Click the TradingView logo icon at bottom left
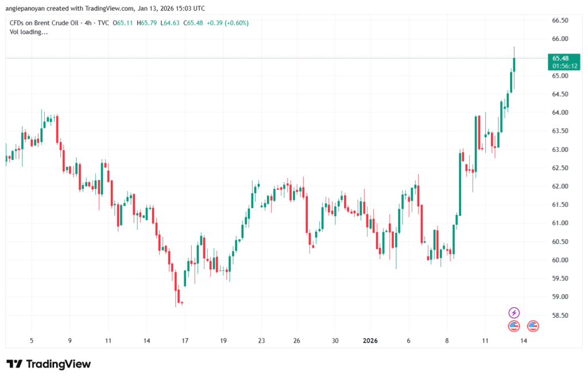Image resolution: width=588 pixels, height=380 pixels. (x=16, y=363)
